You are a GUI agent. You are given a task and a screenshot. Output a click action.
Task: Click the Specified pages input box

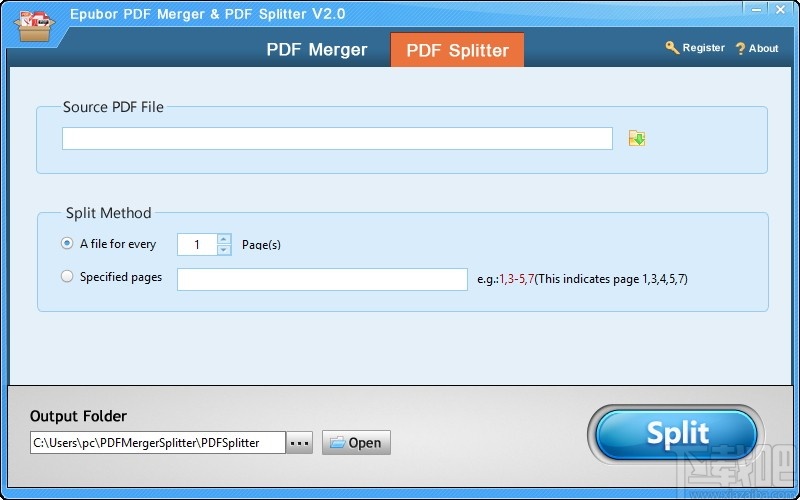click(x=322, y=280)
